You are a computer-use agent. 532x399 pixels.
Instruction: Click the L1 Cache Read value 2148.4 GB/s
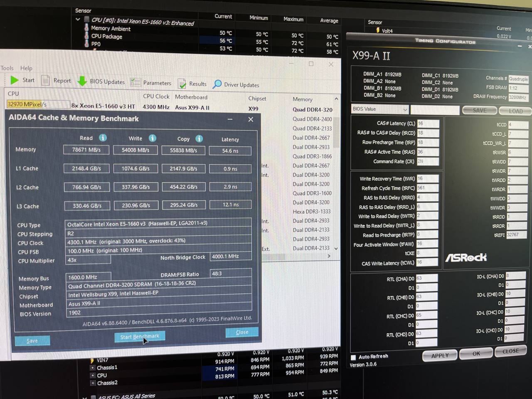pos(86,168)
